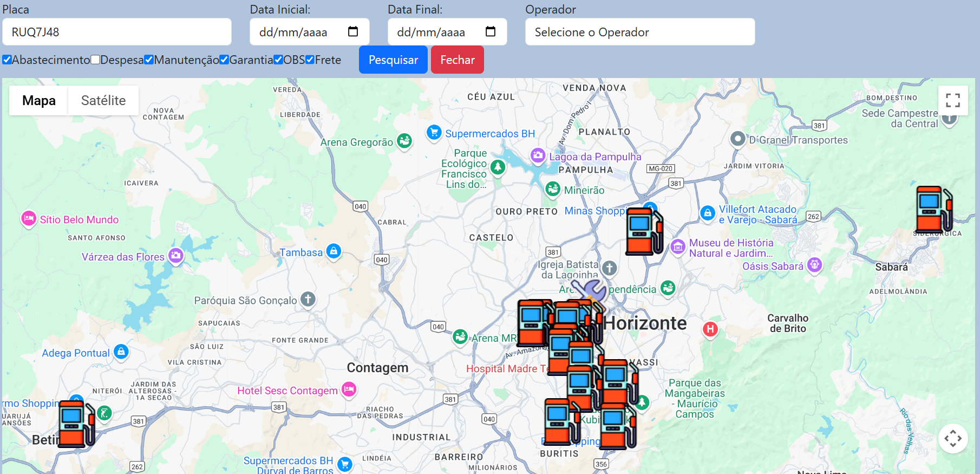Screen dimensions: 980x474
Task: Open the Selecione o Operador dropdown
Action: (639, 32)
